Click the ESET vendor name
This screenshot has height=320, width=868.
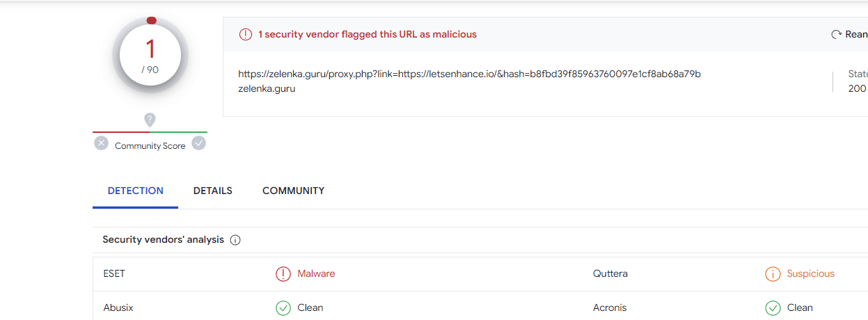click(x=114, y=274)
